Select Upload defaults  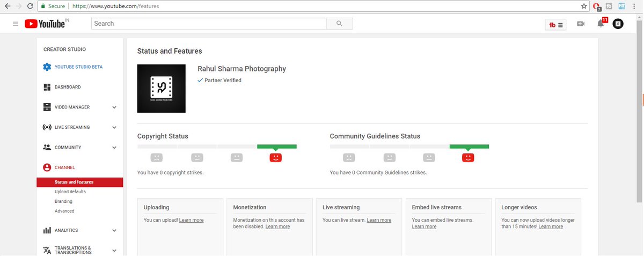point(70,192)
